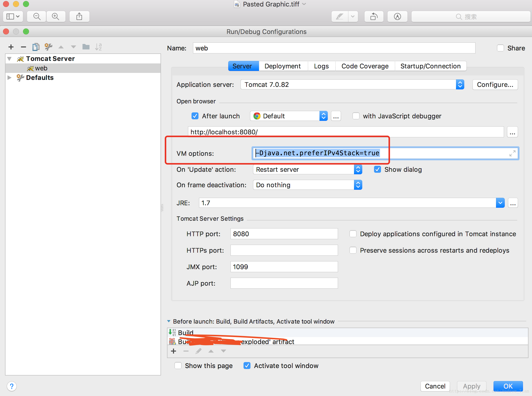Add before launch task plus icon

click(x=173, y=351)
